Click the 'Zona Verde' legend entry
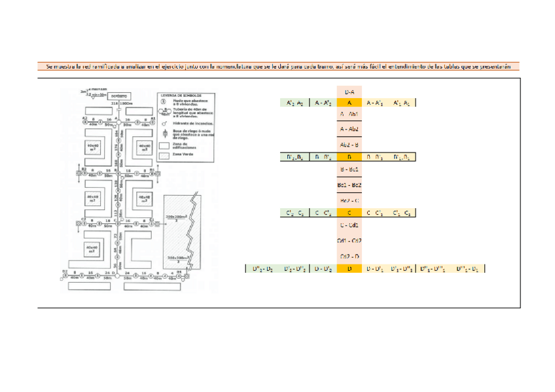This screenshot has width=555, height=392. coord(183,154)
